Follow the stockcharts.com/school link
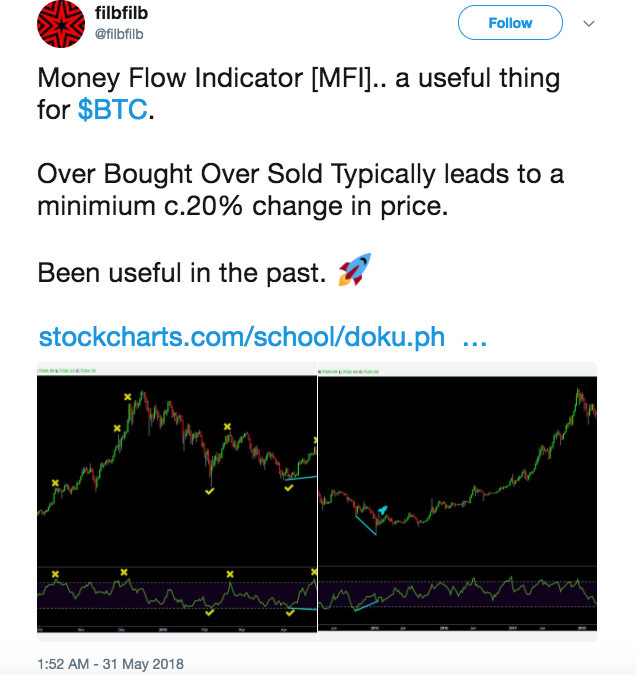The image size is (636, 675). click(242, 337)
